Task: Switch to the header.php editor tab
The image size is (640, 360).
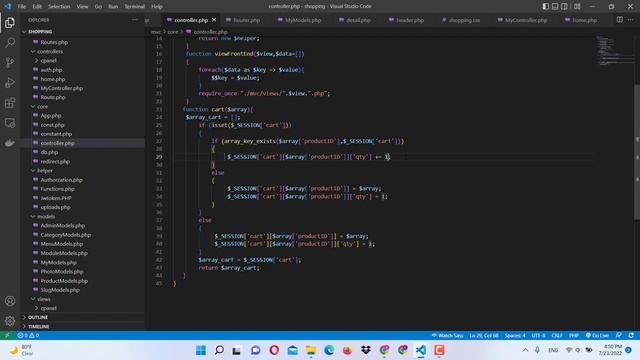Action: pyautogui.click(x=407, y=20)
